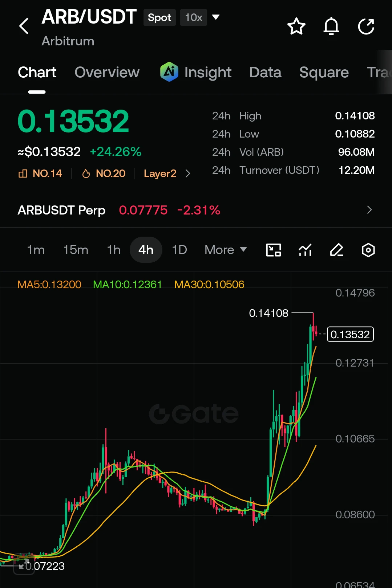Image resolution: width=392 pixels, height=588 pixels.
Task: Tap the +24.26% change value
Action: click(116, 152)
